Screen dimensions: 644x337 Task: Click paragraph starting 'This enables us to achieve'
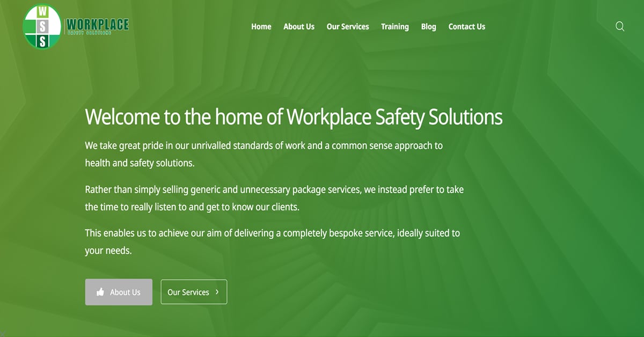tap(273, 242)
